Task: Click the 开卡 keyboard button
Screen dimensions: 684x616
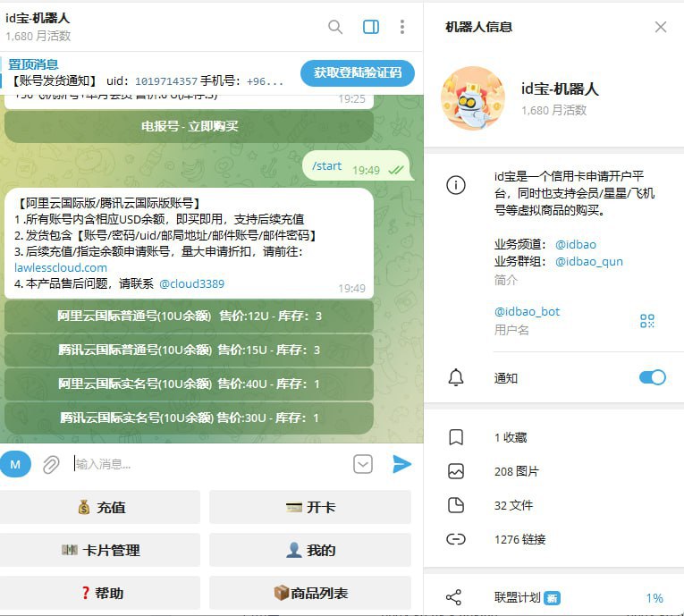Action: pyautogui.click(x=310, y=507)
